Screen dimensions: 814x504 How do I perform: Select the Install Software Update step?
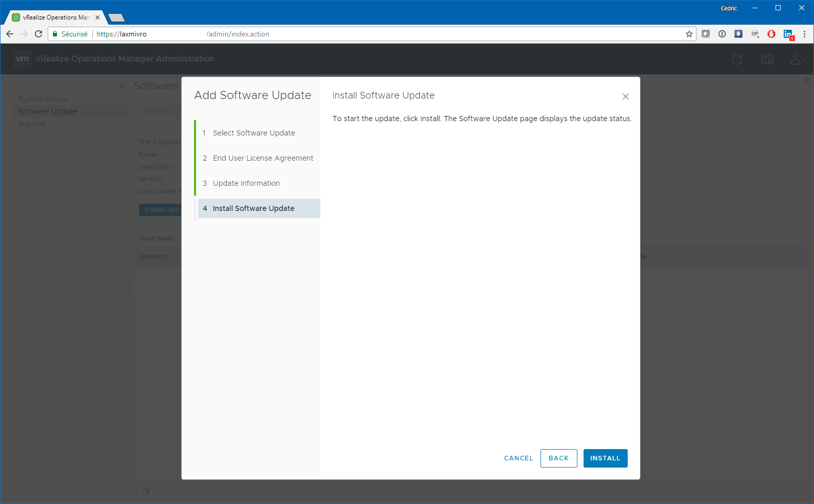tap(254, 208)
